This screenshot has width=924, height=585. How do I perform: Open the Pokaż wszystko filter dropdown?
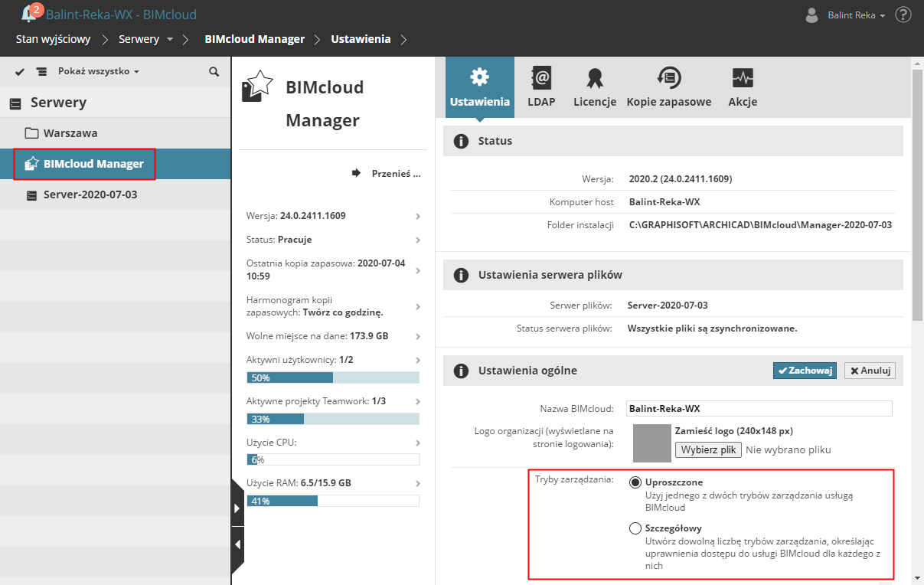(x=99, y=71)
